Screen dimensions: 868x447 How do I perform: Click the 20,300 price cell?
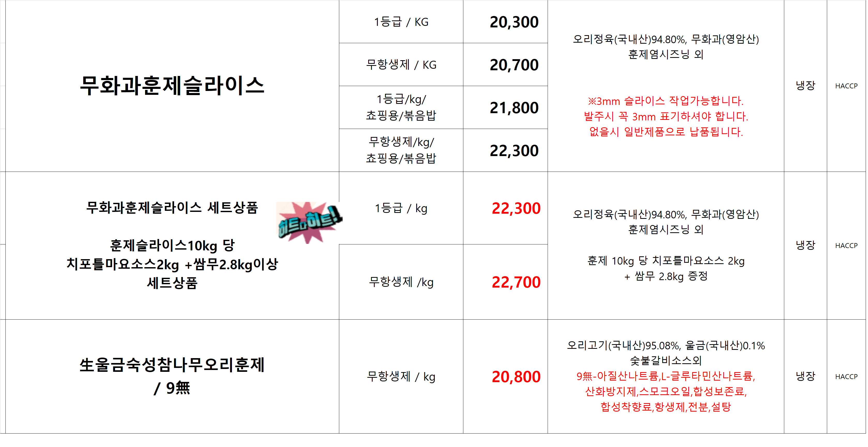(x=505, y=22)
